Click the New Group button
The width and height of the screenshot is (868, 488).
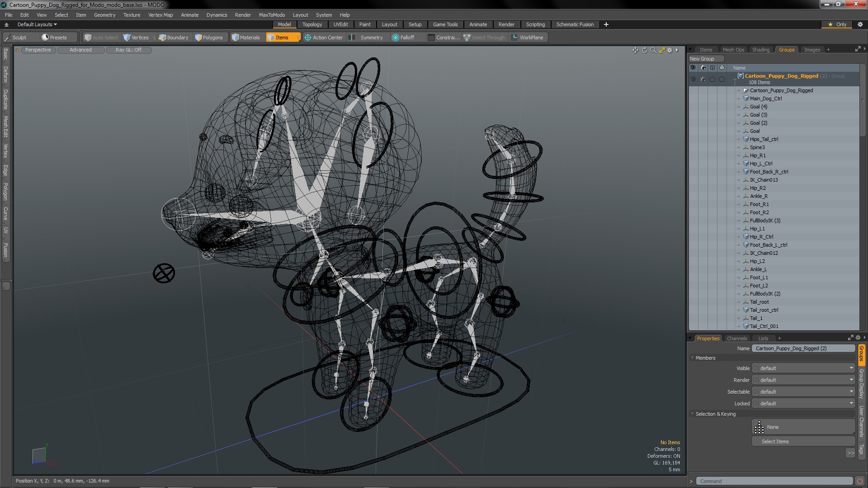[x=703, y=59]
